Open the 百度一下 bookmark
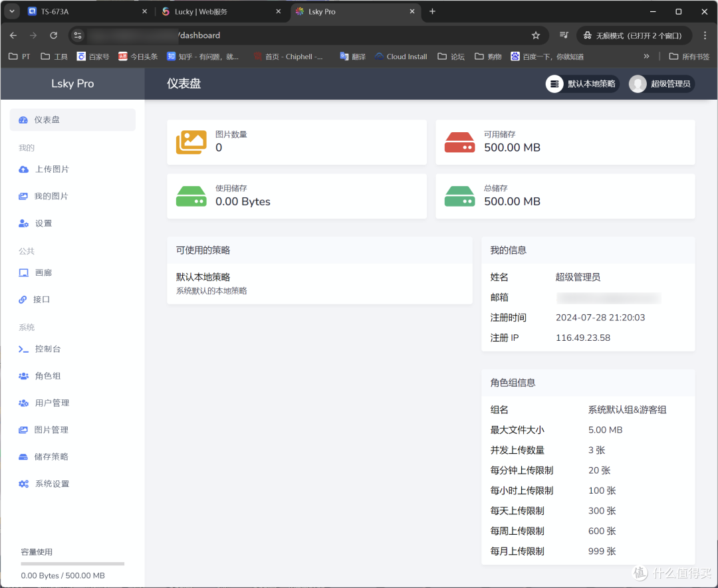The image size is (718, 588). tap(547, 56)
